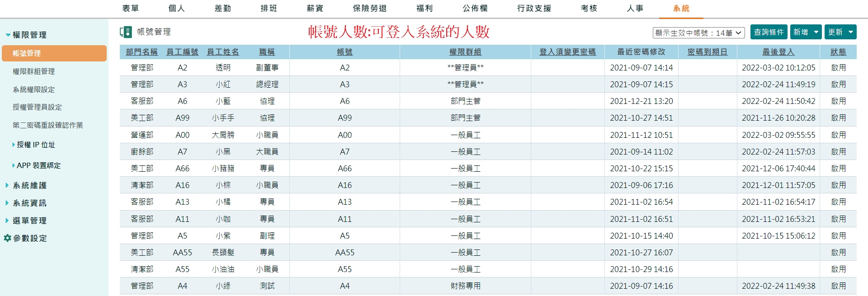Collapse the 權限管理 sidebar section
This screenshot has width=868, height=296.
click(x=8, y=35)
